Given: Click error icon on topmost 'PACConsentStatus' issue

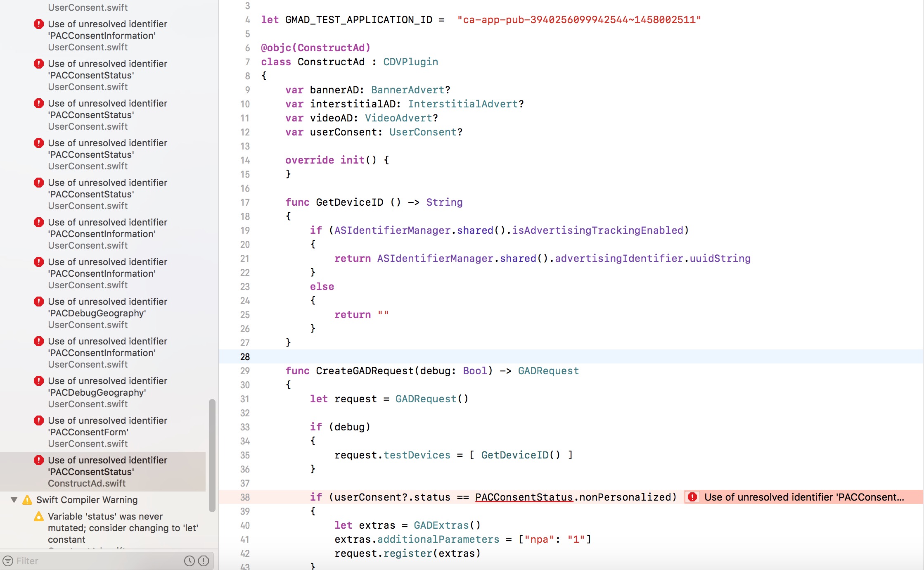Looking at the screenshot, I should tap(39, 63).
